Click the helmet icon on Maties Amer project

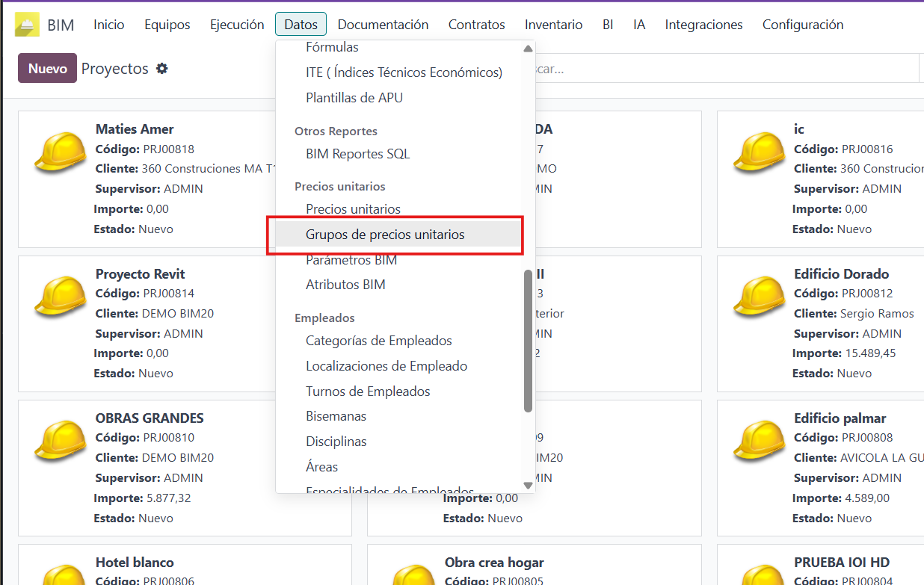coord(58,152)
